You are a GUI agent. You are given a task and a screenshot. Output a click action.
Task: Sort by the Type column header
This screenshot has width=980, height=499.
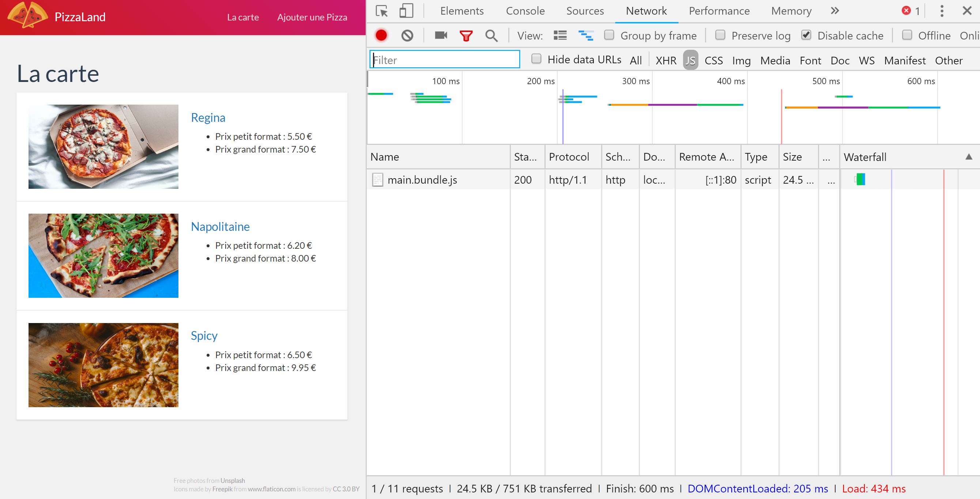(x=760, y=157)
